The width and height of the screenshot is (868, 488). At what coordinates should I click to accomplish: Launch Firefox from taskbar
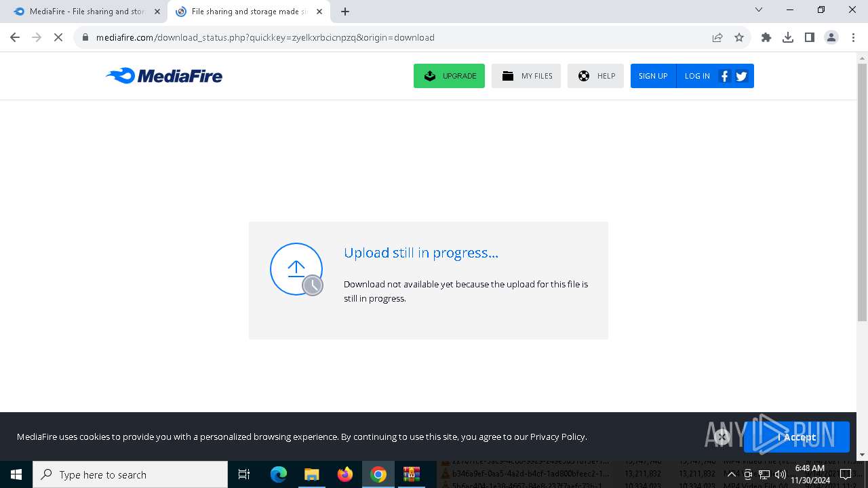(345, 474)
